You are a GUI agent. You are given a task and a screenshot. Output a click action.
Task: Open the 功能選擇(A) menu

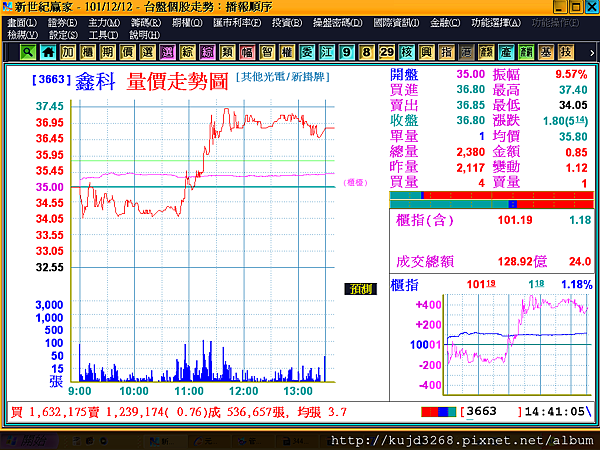point(496,23)
